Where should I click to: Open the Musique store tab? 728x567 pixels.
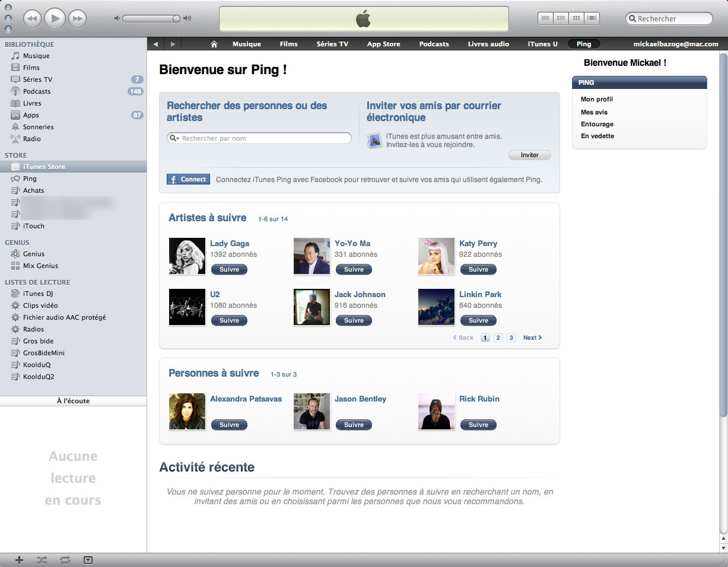pos(247,44)
